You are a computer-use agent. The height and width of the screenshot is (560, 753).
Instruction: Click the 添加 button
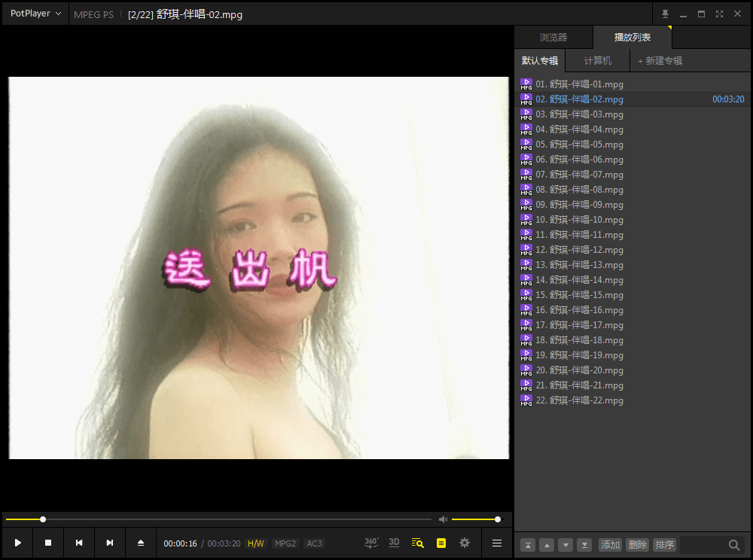tap(610, 545)
